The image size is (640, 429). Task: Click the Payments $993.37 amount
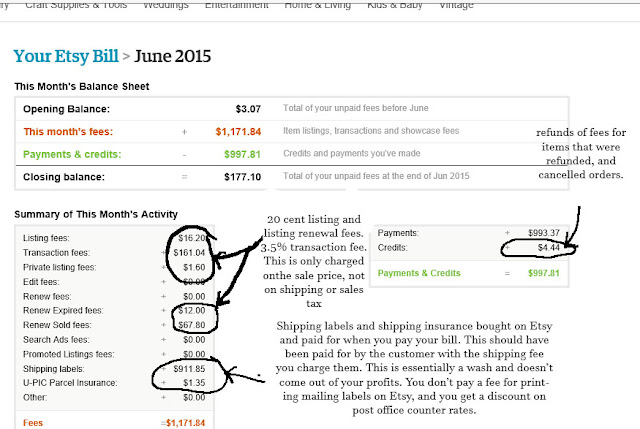pyautogui.click(x=544, y=233)
